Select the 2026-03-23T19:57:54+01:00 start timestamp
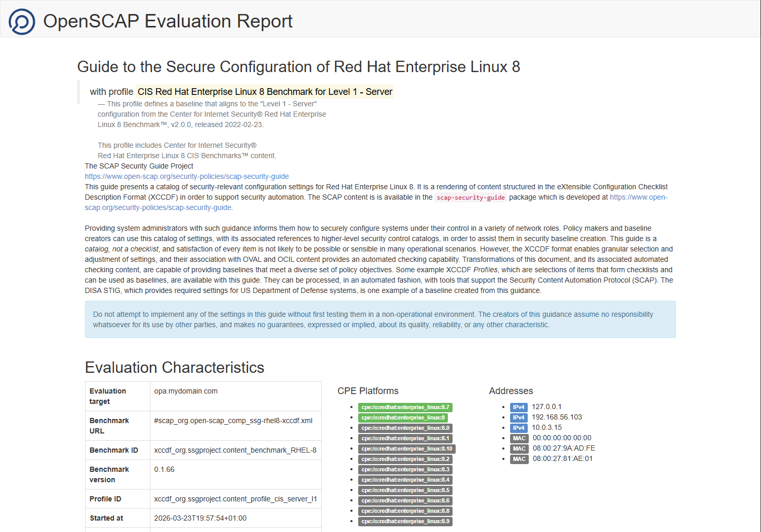 pos(200,518)
